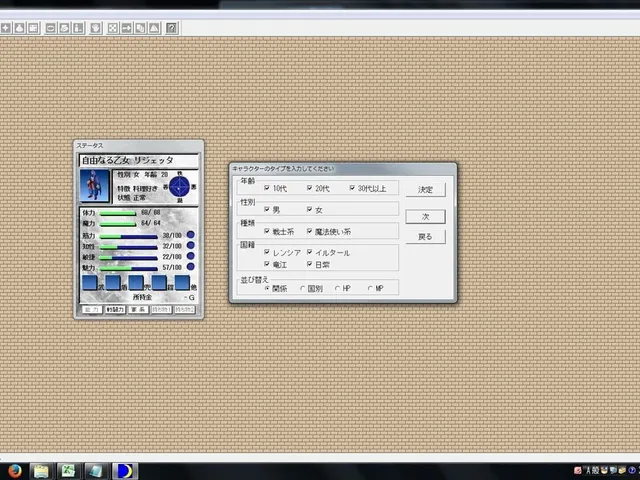Toggle the 女 gender checkbox
Image resolution: width=640 pixels, height=480 pixels.
309,209
